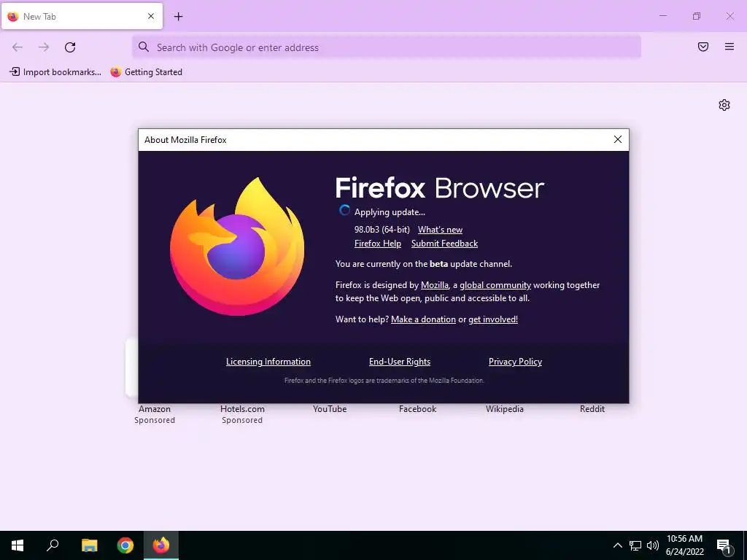
Task: Restore down the Firefox window
Action: click(697, 16)
